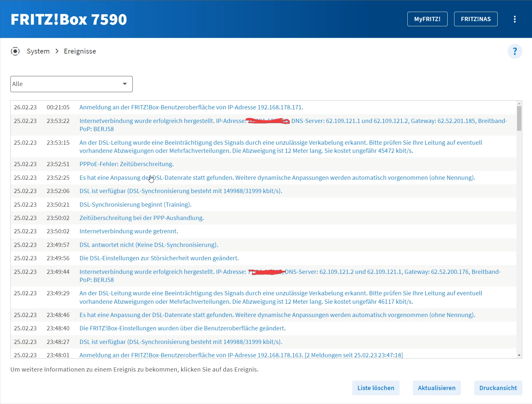The width and height of the screenshot is (532, 404).
Task: Open the 23:48:27 DSL ist verfügbar event
Action: [181, 342]
